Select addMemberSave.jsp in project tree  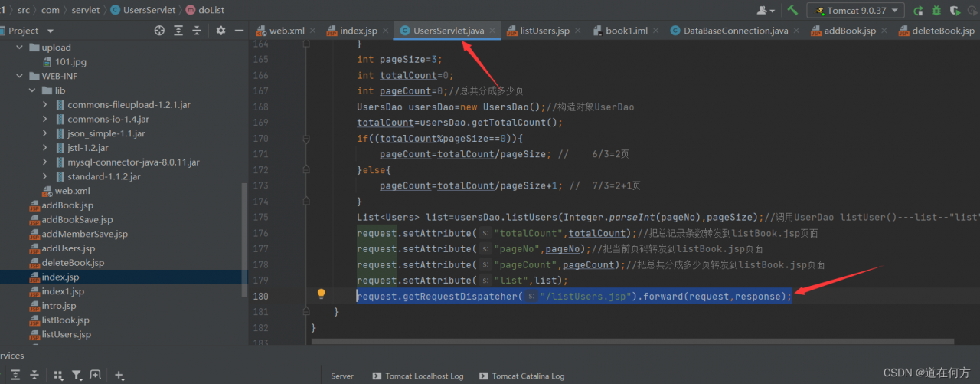click(79, 234)
